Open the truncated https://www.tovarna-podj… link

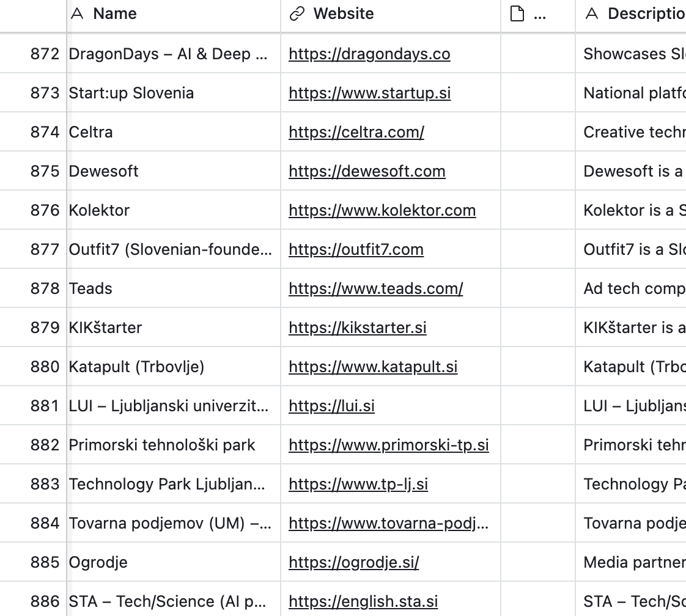[x=388, y=523]
